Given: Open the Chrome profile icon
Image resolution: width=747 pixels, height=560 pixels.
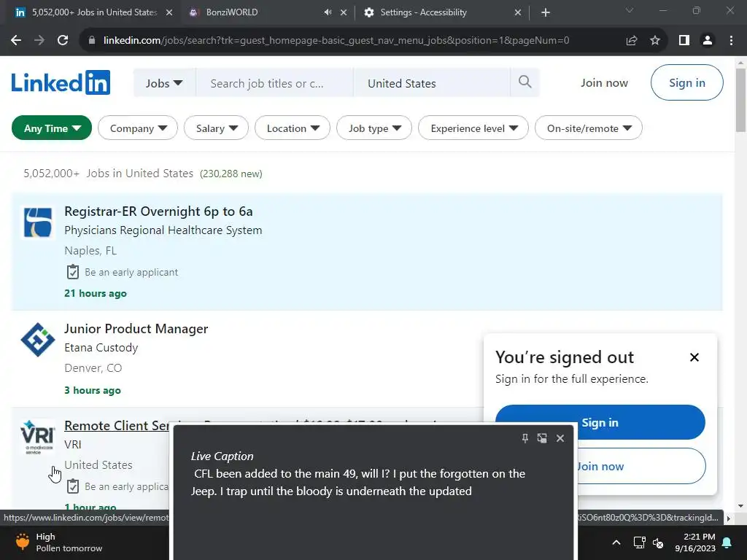Looking at the screenshot, I should click(x=708, y=41).
